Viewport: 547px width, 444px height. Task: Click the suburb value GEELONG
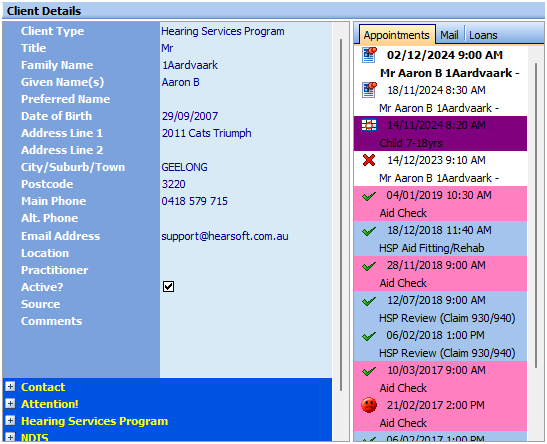click(184, 167)
